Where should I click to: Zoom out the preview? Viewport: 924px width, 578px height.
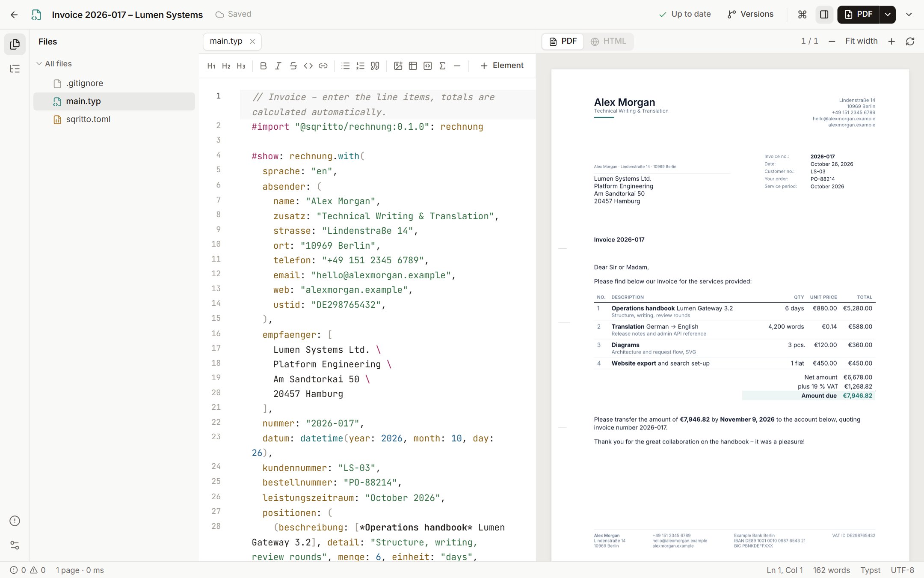(x=832, y=42)
